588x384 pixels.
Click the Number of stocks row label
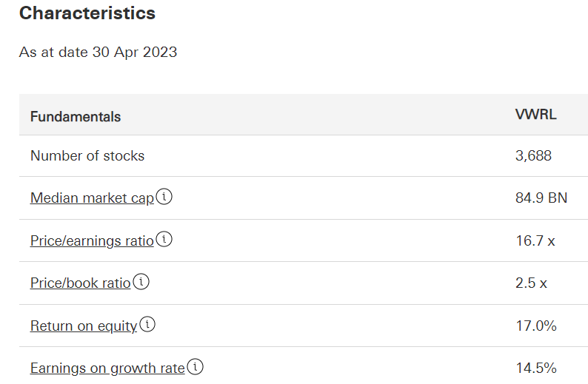click(87, 155)
